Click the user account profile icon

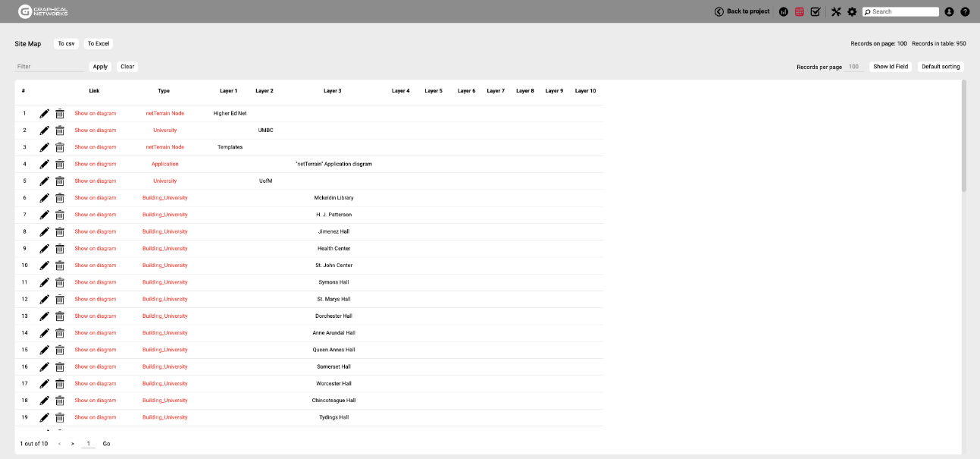tap(949, 11)
